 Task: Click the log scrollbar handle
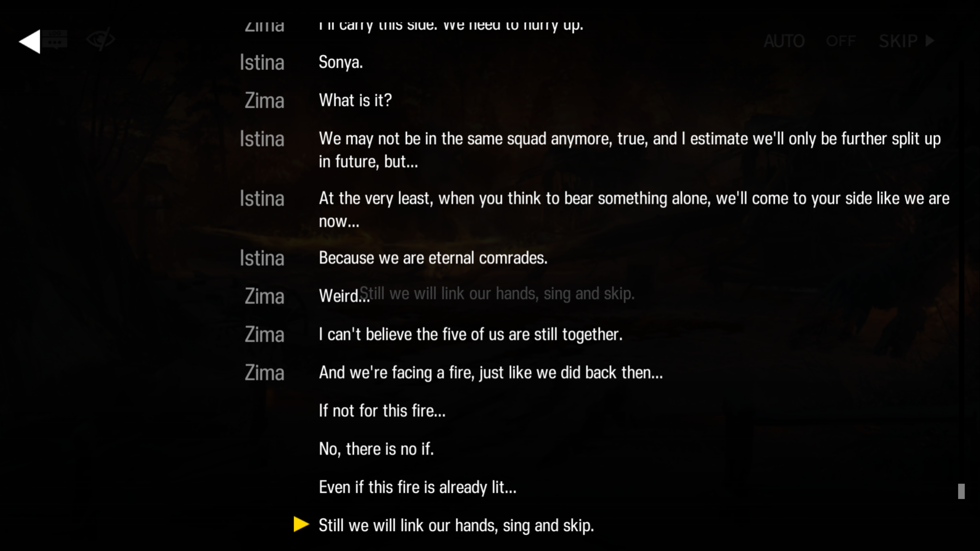[961, 491]
